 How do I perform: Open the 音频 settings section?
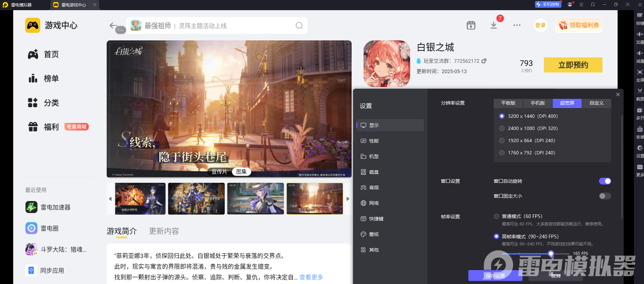(x=390, y=188)
